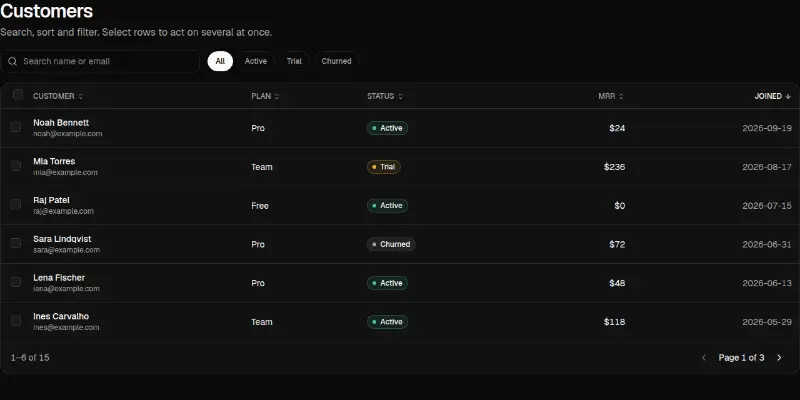Click the $0 MRR value
Viewport: 800px width, 400px height.
tap(619, 206)
